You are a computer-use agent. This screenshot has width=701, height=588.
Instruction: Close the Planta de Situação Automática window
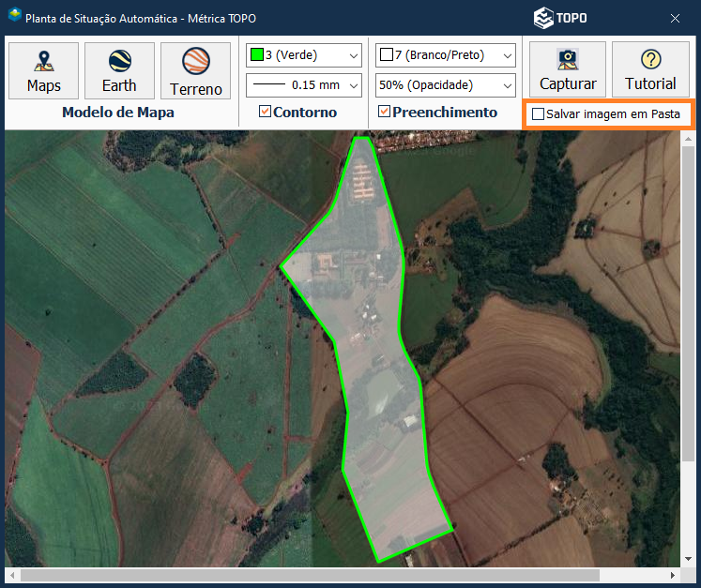[675, 19]
